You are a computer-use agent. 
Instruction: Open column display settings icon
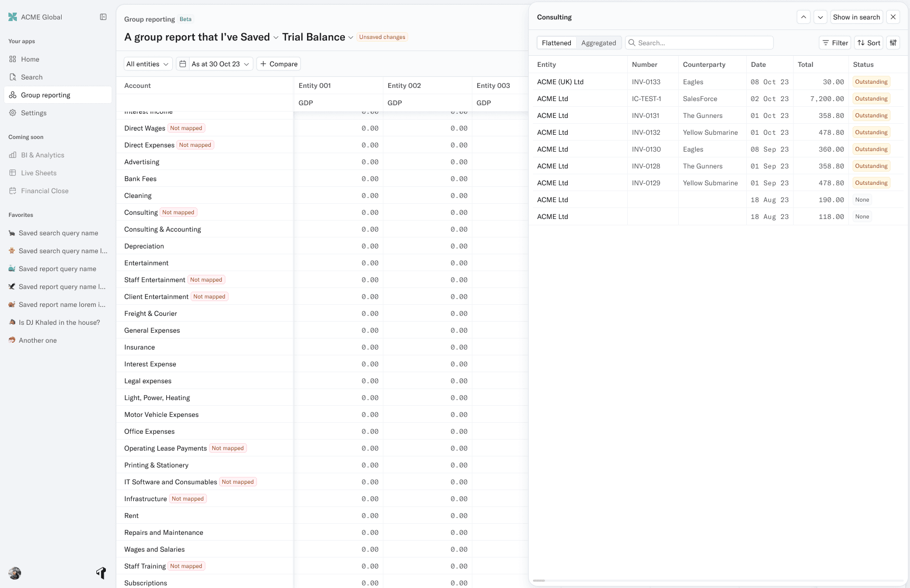click(x=893, y=43)
